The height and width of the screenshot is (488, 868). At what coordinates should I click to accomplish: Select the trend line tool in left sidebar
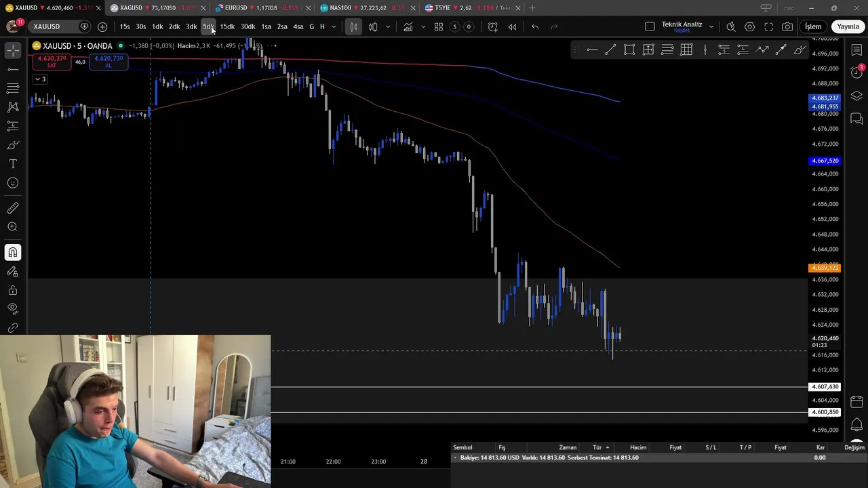click(x=13, y=69)
